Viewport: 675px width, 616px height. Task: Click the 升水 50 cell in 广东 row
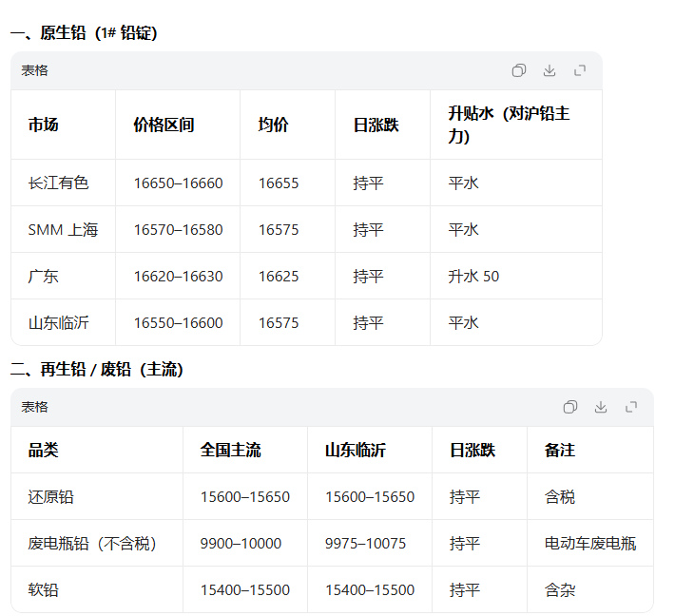473,277
